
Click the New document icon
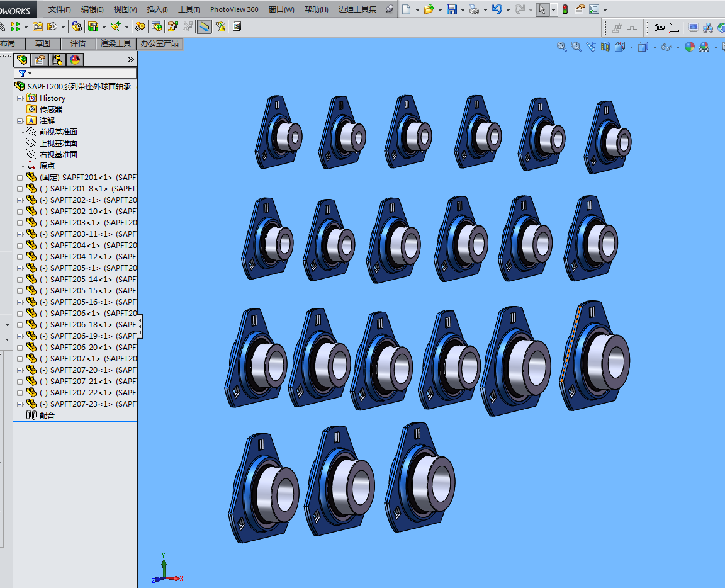(x=406, y=9)
